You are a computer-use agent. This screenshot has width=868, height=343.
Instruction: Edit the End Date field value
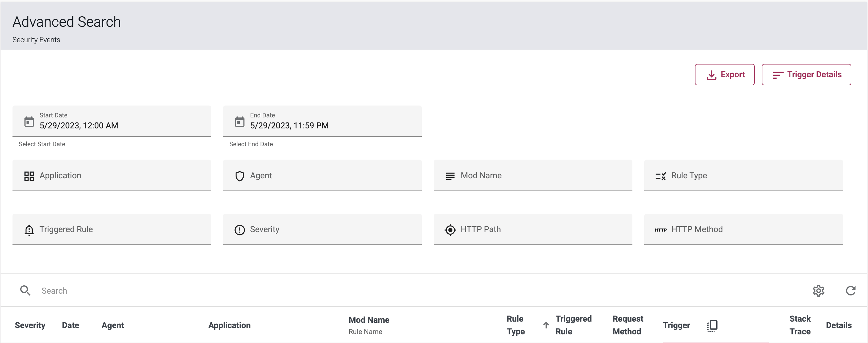289,125
